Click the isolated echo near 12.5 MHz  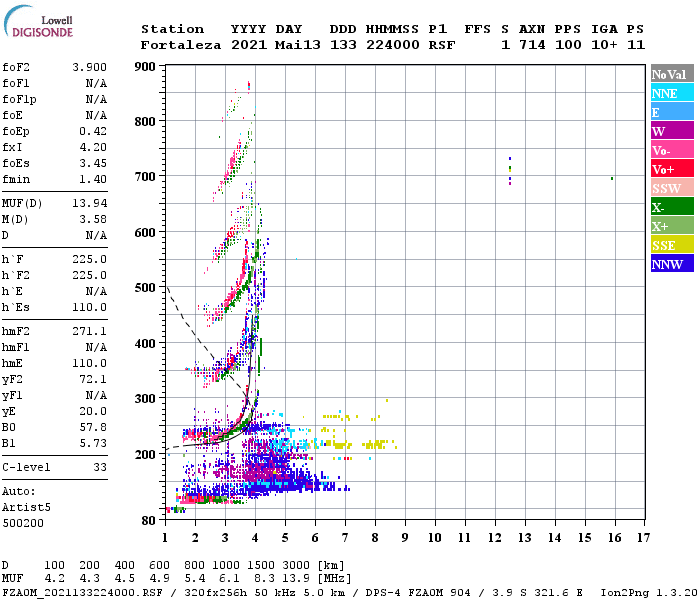(x=510, y=171)
